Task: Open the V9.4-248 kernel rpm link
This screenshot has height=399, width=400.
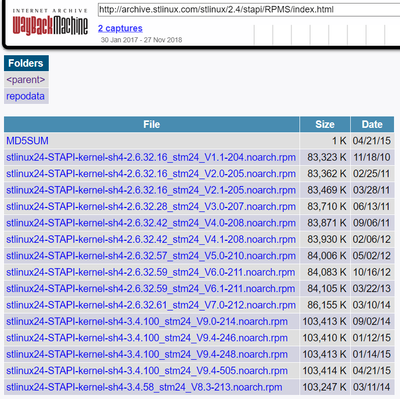Action: coord(147,354)
